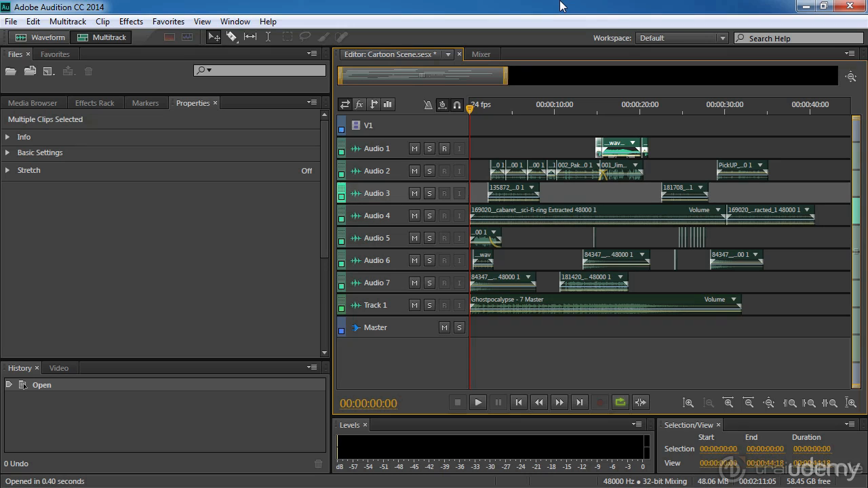Select Multitrack view button

pos(102,37)
